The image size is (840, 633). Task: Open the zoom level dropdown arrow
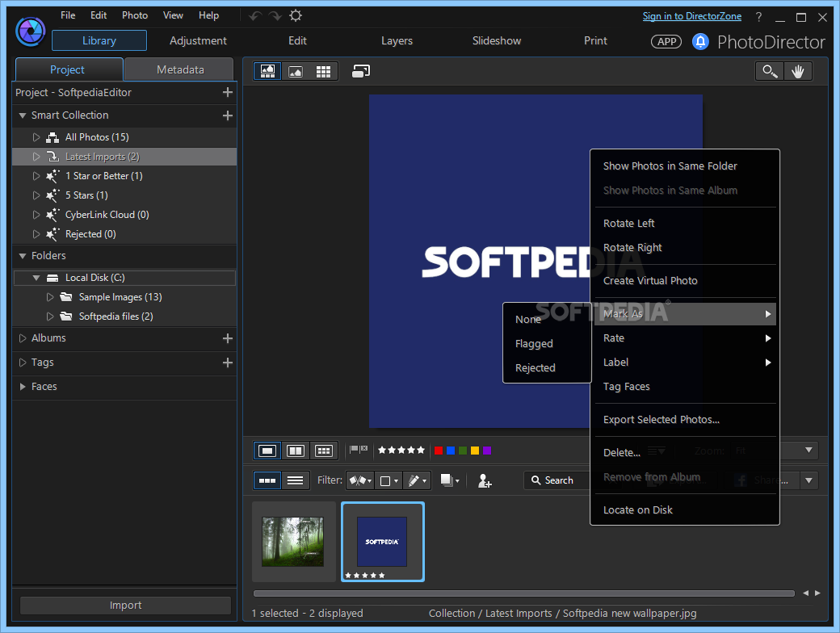coord(809,451)
